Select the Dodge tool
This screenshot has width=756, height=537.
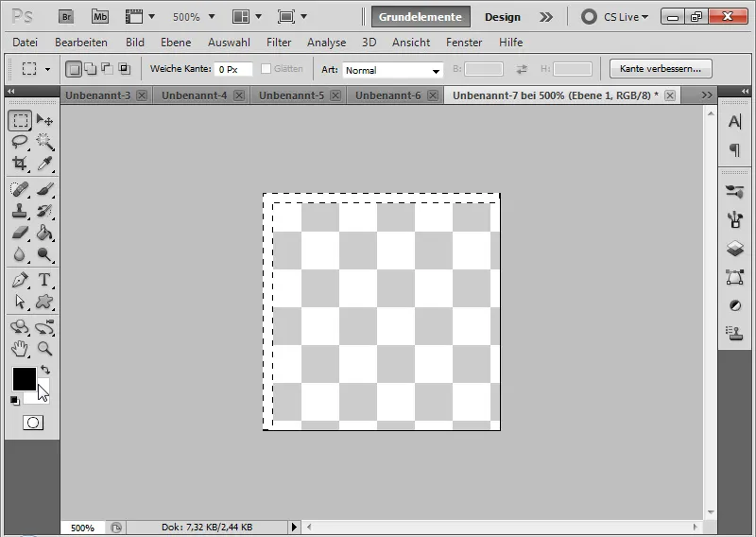pos(44,253)
